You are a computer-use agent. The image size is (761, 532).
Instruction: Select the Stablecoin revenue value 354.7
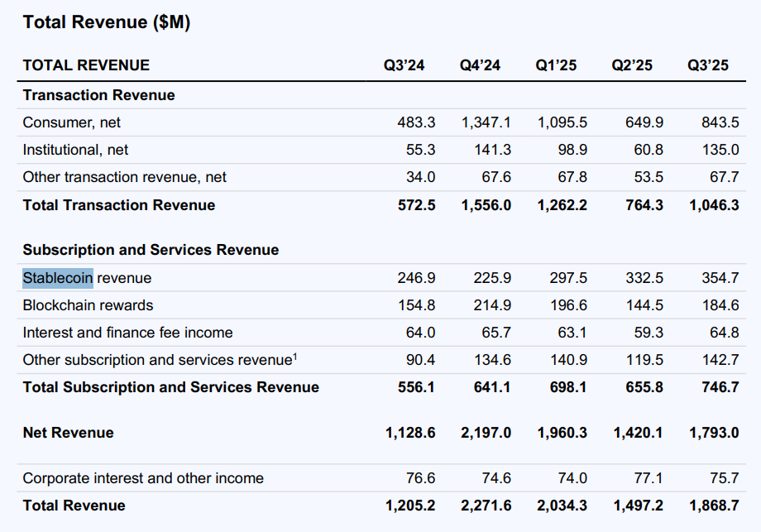point(719,278)
